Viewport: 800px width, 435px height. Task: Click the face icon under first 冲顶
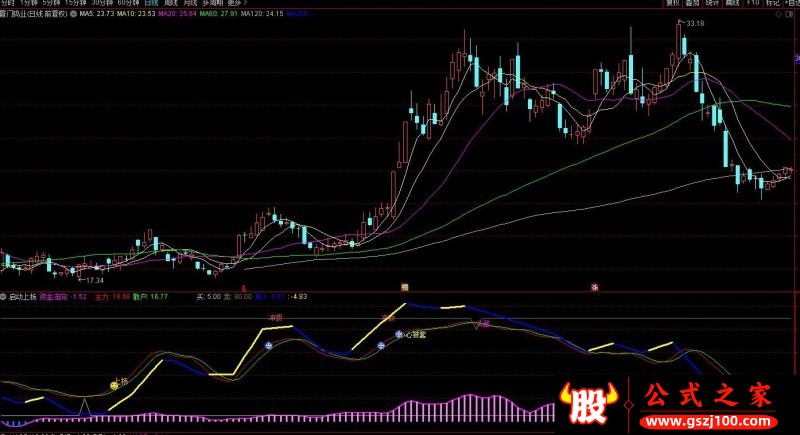pos(268,345)
